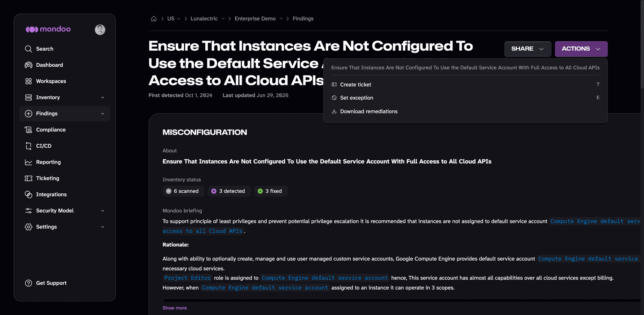Click the CI/CD icon in sidebar
Image resolution: width=644 pixels, height=315 pixels.
[28, 146]
